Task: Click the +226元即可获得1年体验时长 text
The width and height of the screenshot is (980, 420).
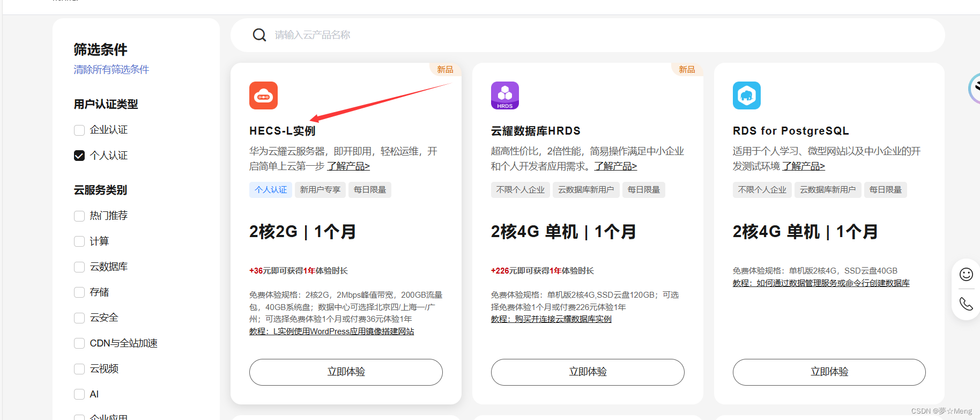Action: click(x=543, y=271)
